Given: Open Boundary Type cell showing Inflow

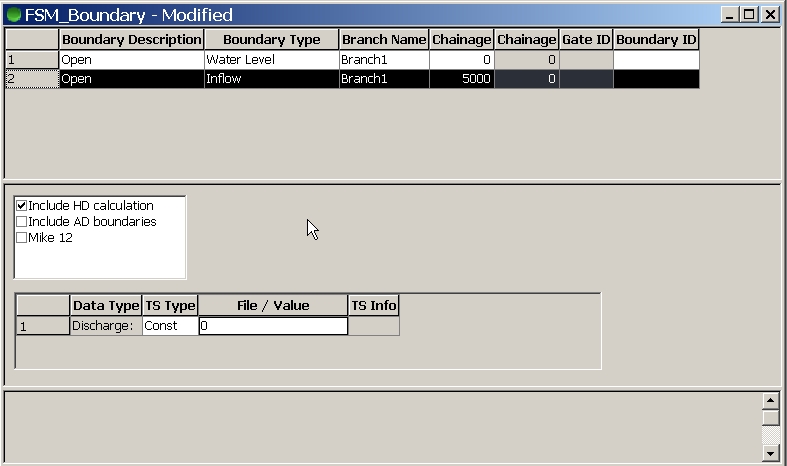Looking at the screenshot, I should [271, 79].
